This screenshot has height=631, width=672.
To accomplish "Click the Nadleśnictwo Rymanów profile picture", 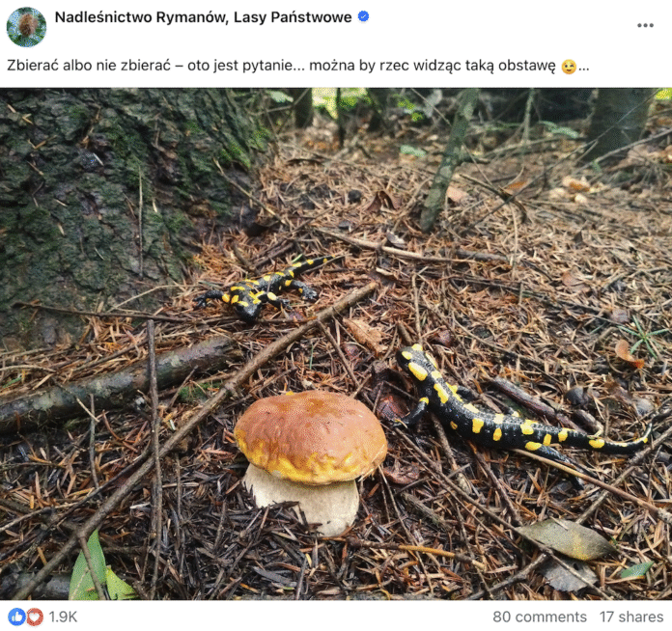I will pos(26,26).
